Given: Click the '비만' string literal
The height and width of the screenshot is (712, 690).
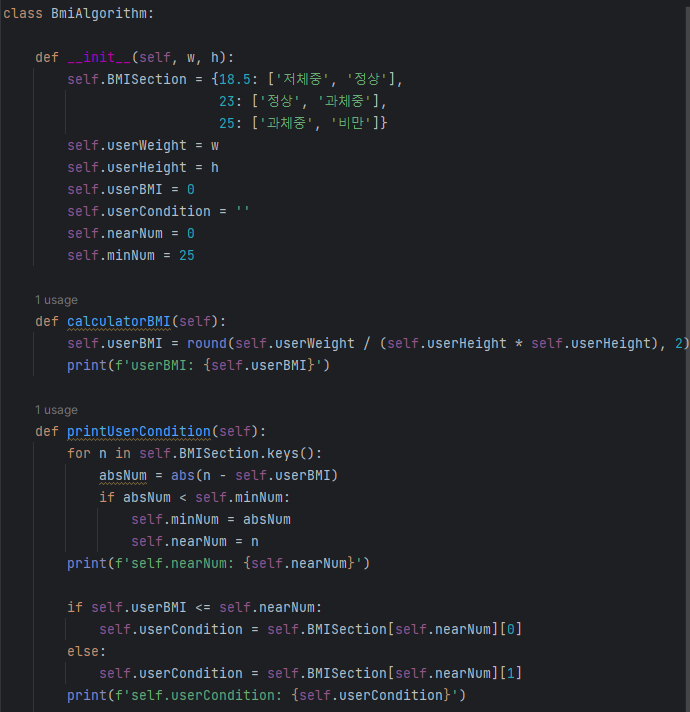Looking at the screenshot, I should coord(350,123).
